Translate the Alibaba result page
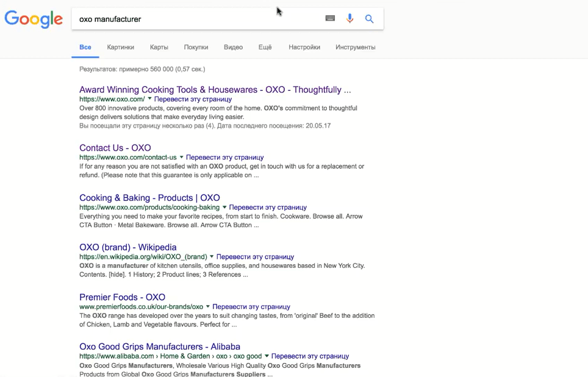The width and height of the screenshot is (588, 377). coord(310,356)
